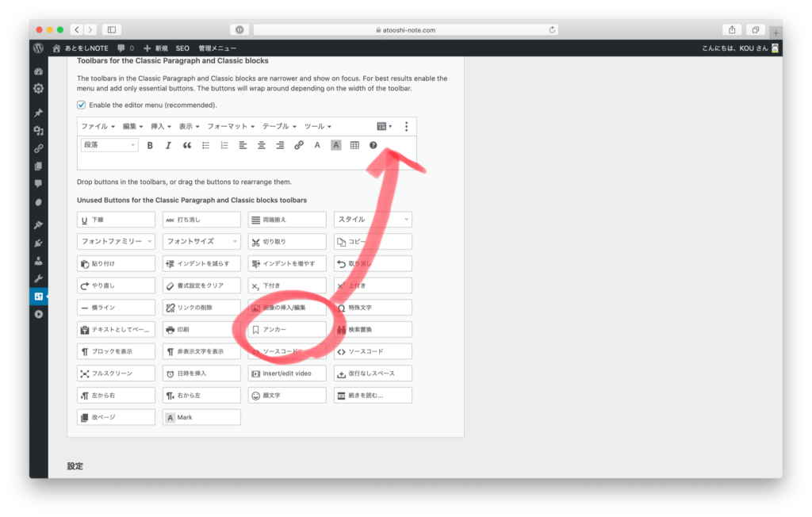This screenshot has height=517, width=812.
Task: Click the 検索置換 unused button
Action: point(373,329)
